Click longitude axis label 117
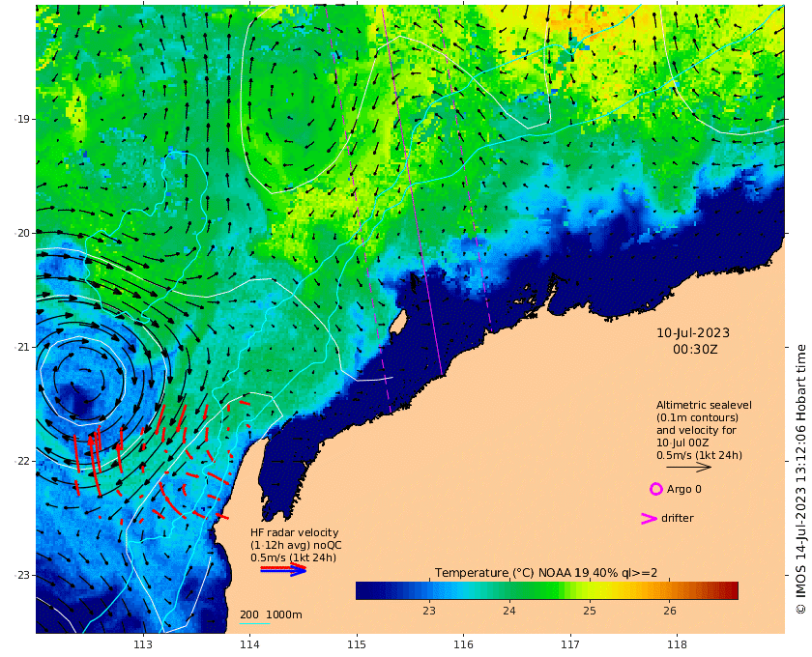Viewport: 812px width, 657px height. tap(570, 644)
